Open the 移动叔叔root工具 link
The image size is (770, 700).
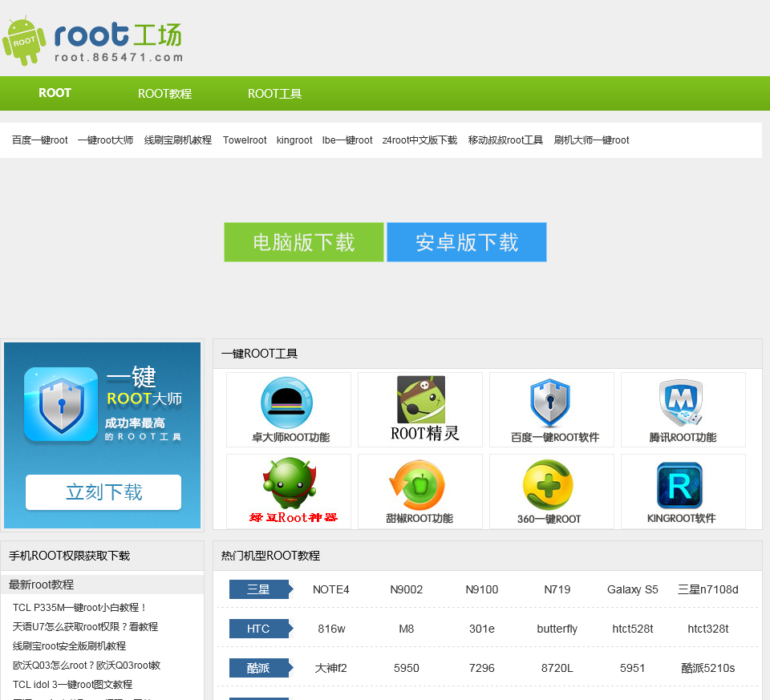[505, 140]
